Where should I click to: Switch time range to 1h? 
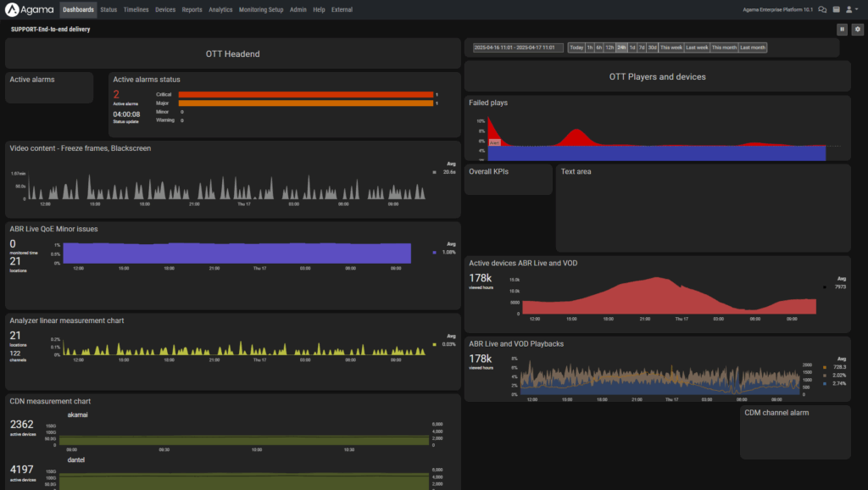pos(589,47)
